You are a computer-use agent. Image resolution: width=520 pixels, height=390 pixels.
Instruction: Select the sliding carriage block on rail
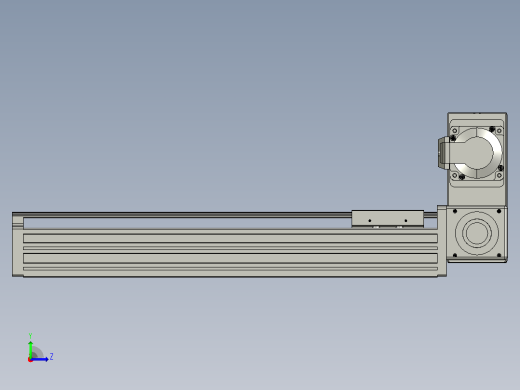pyautogui.click(x=388, y=219)
